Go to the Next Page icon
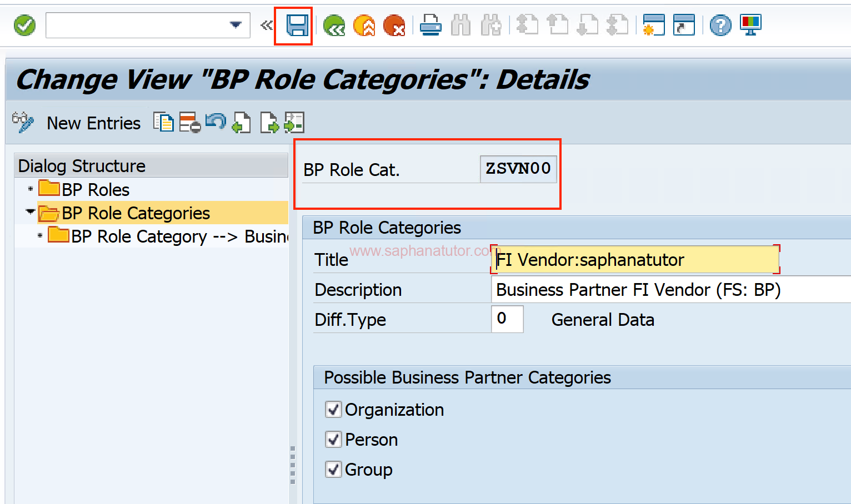The width and height of the screenshot is (851, 504). click(x=588, y=26)
